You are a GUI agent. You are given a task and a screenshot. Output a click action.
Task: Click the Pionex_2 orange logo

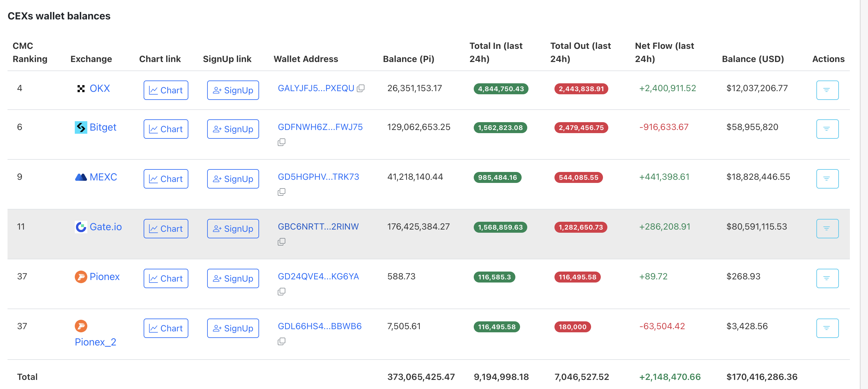(81, 326)
